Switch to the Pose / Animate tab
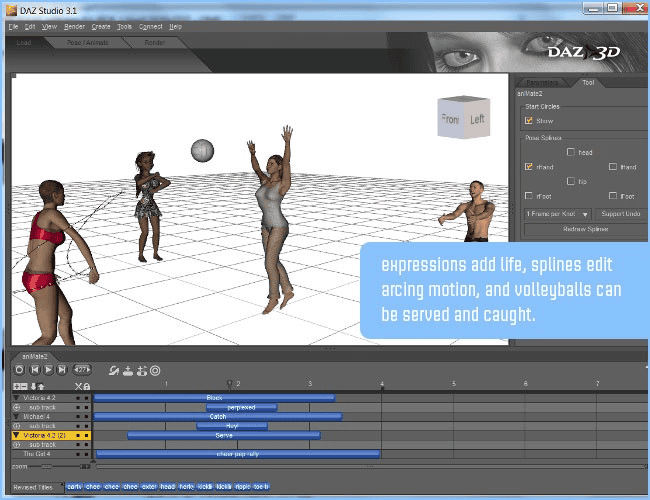Screen dimensions: 650x500 tap(88, 42)
